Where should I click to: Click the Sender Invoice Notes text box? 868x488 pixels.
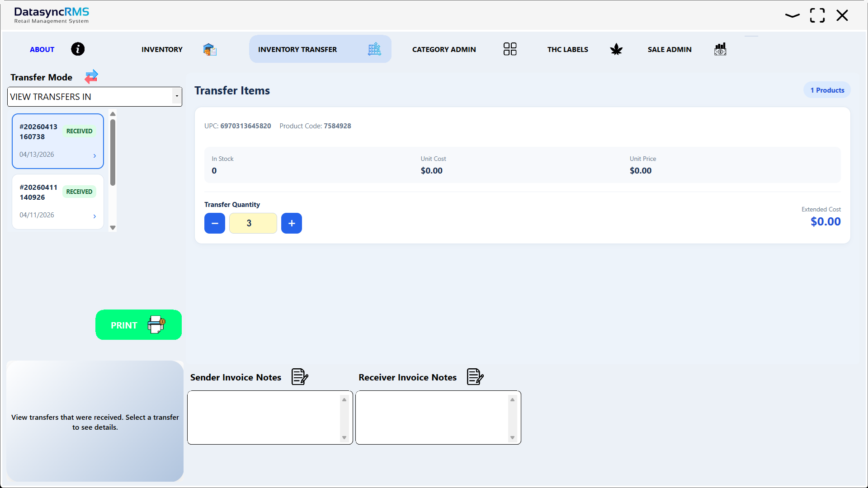point(270,418)
